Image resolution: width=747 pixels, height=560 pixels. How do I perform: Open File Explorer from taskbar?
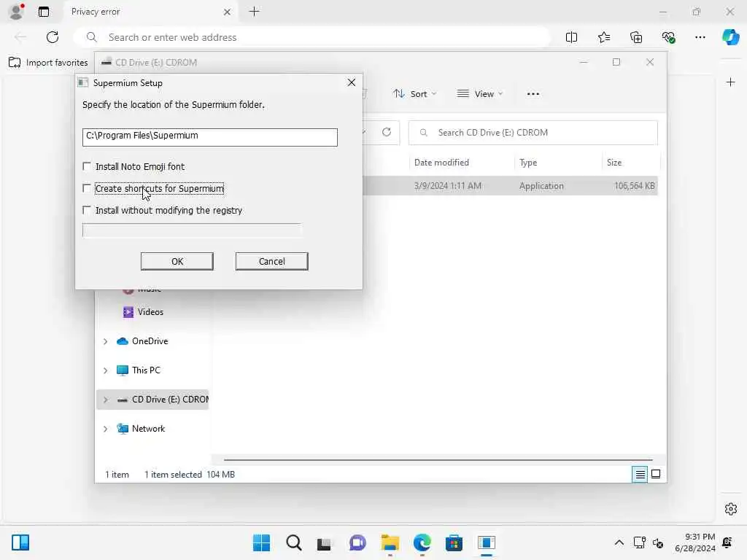pyautogui.click(x=390, y=542)
